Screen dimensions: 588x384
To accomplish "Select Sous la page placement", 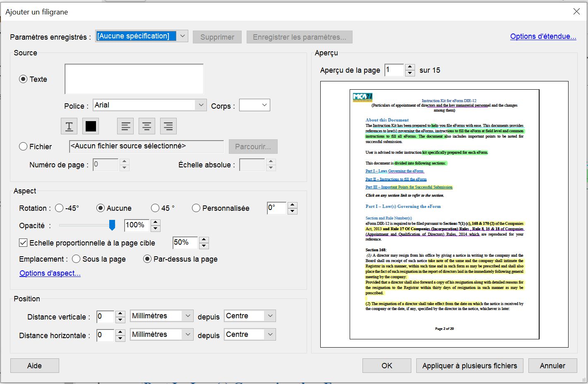I will click(76, 259).
